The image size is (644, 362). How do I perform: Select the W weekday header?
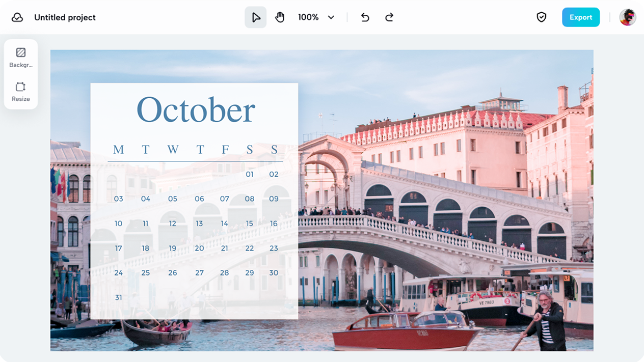coord(173,150)
